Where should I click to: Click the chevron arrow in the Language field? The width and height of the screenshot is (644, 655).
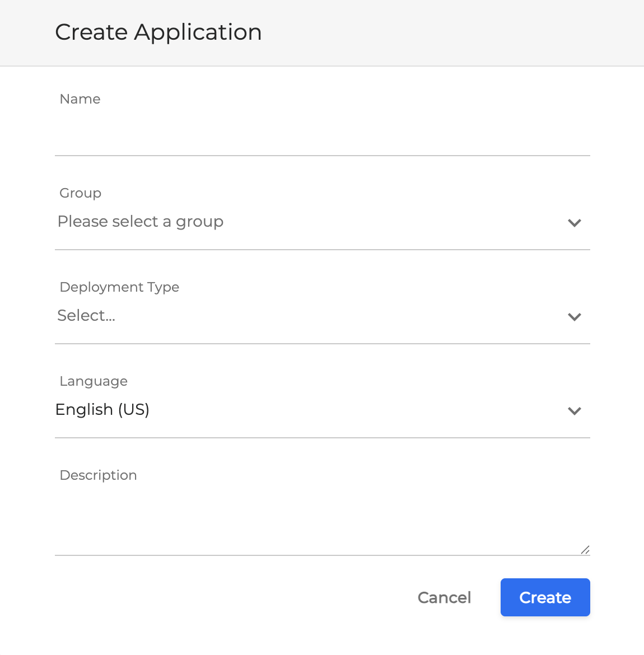575,411
